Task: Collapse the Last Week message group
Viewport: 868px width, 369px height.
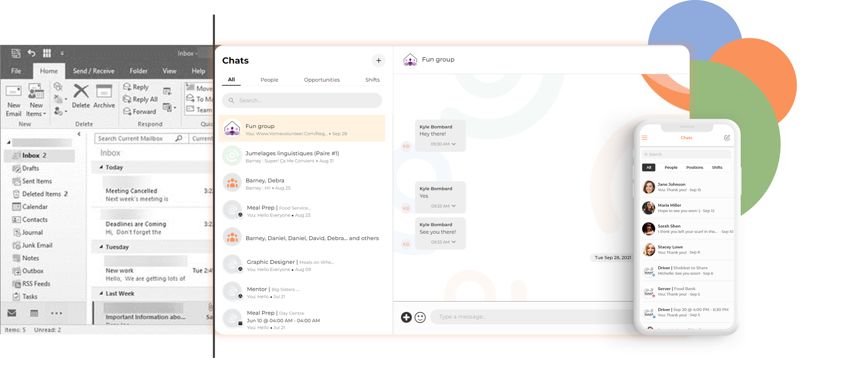Action: click(101, 293)
